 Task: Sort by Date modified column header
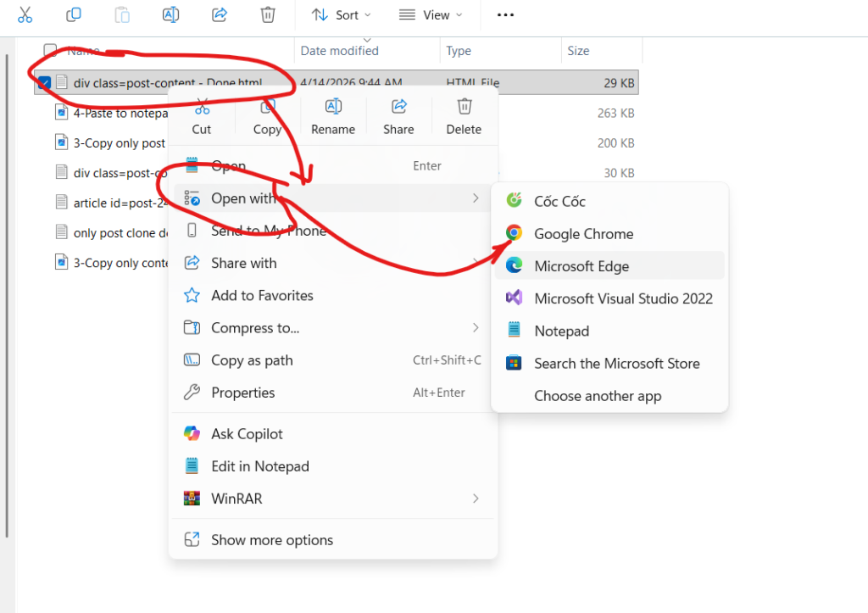click(339, 51)
